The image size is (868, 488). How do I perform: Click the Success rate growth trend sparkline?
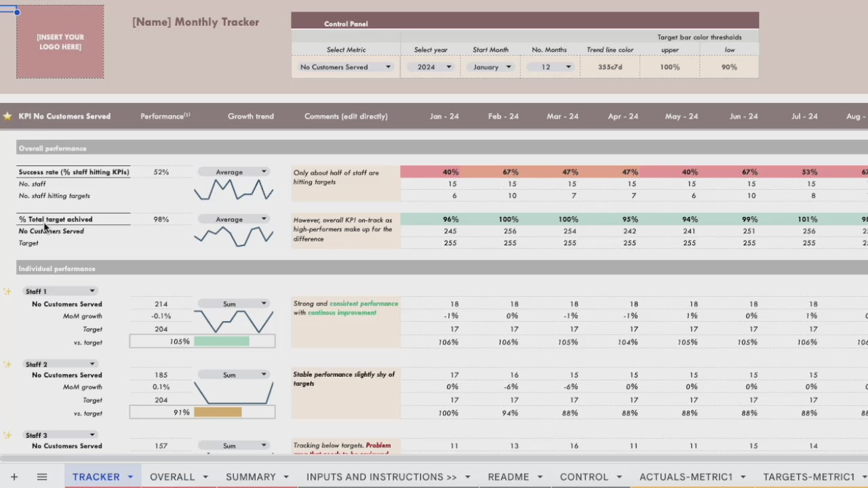click(234, 190)
